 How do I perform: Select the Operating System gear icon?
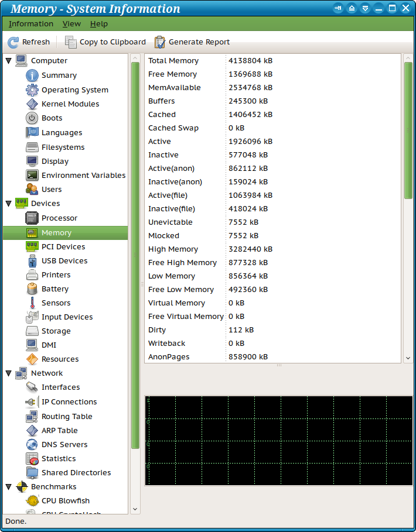pos(32,90)
